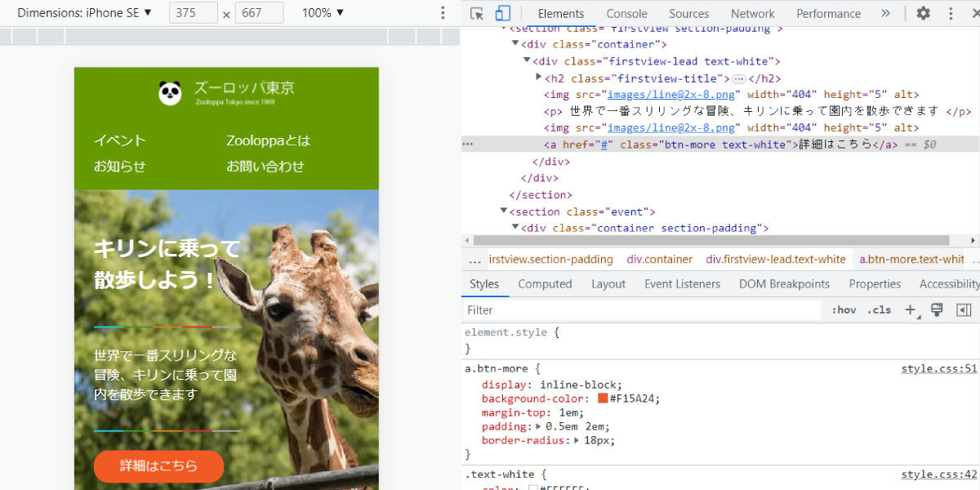This screenshot has width=980, height=490.
Task: Click the viewport width field 375
Action: coord(194,13)
